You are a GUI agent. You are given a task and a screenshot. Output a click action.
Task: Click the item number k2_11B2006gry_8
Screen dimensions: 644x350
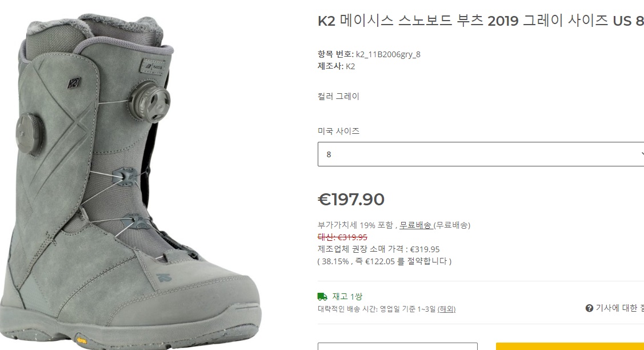[x=388, y=54]
